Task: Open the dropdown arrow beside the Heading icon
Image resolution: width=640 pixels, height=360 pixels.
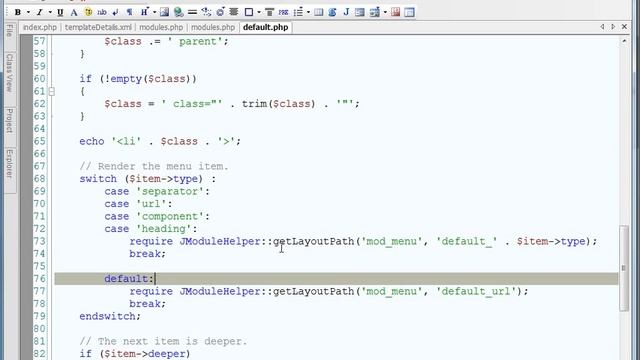Action: click(154, 12)
